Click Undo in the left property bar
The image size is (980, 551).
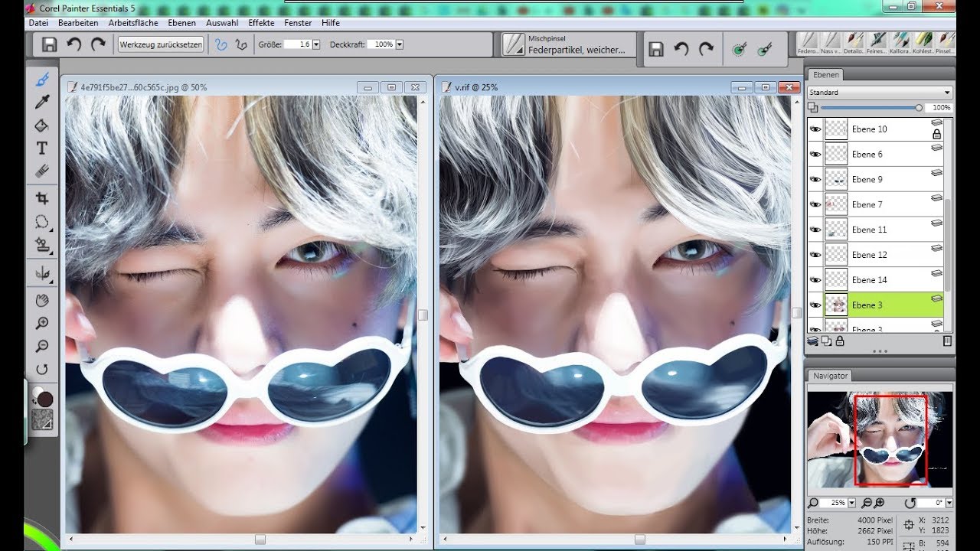pyautogui.click(x=74, y=44)
